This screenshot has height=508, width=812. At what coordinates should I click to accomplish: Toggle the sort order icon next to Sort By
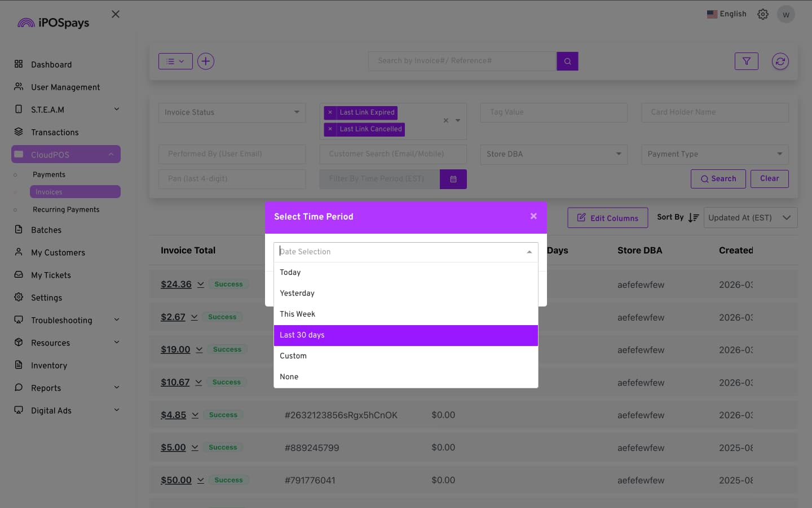point(694,217)
